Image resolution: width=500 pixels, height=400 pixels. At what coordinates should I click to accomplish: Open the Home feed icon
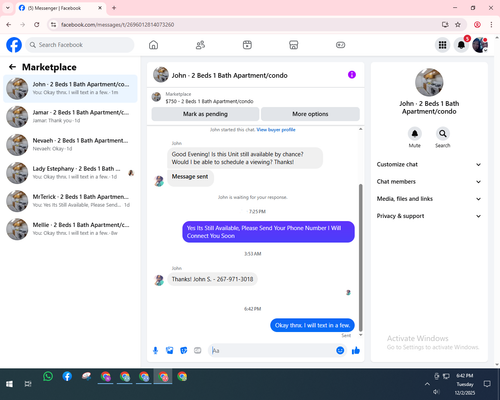pyautogui.click(x=153, y=45)
